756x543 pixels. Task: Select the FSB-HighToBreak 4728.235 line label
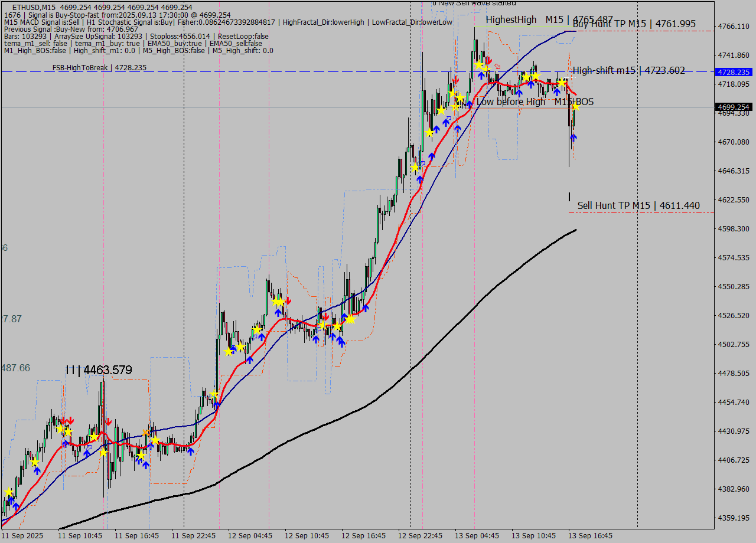(x=99, y=68)
